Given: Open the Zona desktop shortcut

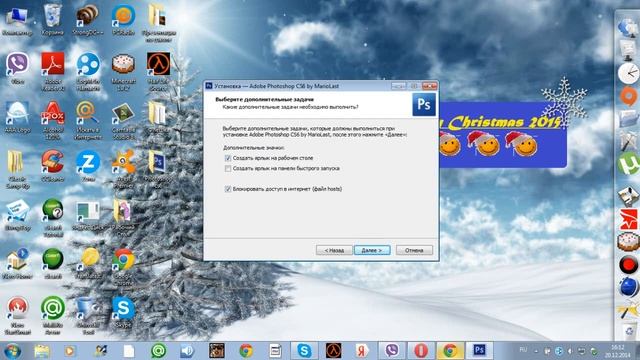Looking at the screenshot, I should (88, 166).
